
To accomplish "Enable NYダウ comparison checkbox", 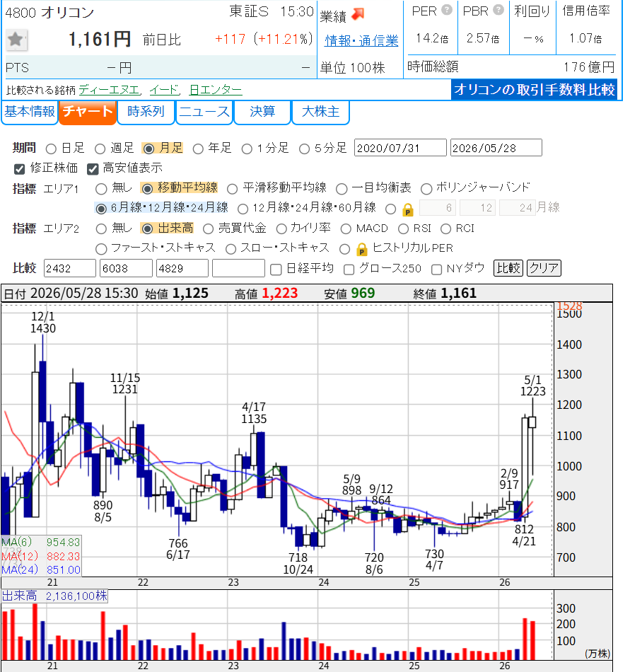I will tap(436, 269).
